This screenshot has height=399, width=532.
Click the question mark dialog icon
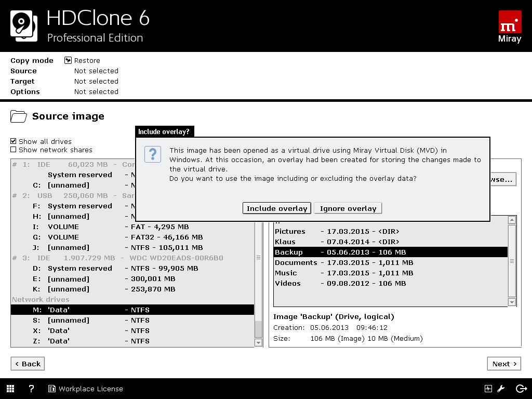tap(153, 154)
